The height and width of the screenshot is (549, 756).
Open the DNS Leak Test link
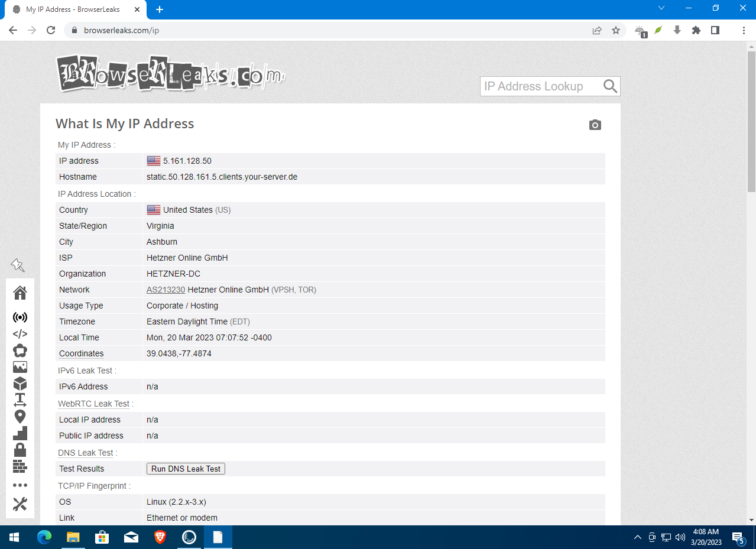(86, 453)
